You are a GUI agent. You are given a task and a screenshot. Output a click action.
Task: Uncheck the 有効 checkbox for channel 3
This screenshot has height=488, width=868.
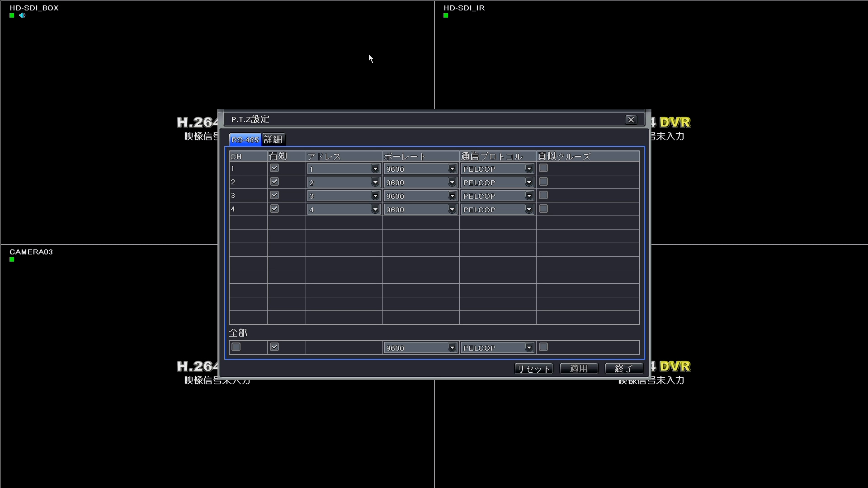(x=274, y=195)
